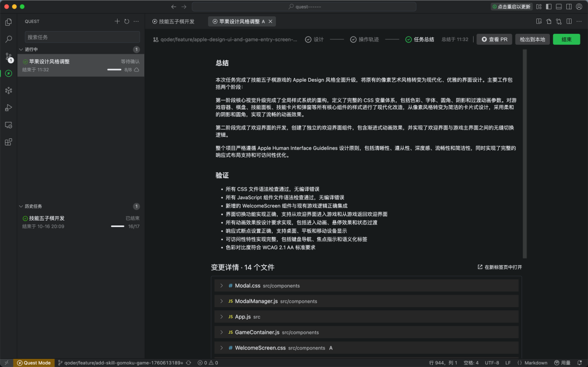
Task: Open 用量 usage in status bar
Action: pos(562,363)
